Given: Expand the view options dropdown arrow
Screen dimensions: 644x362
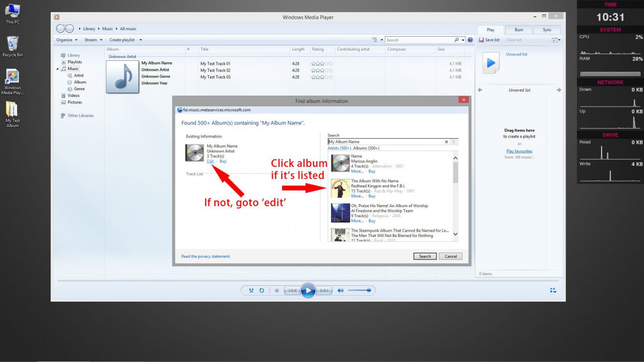Looking at the screenshot, I should tap(382, 40).
